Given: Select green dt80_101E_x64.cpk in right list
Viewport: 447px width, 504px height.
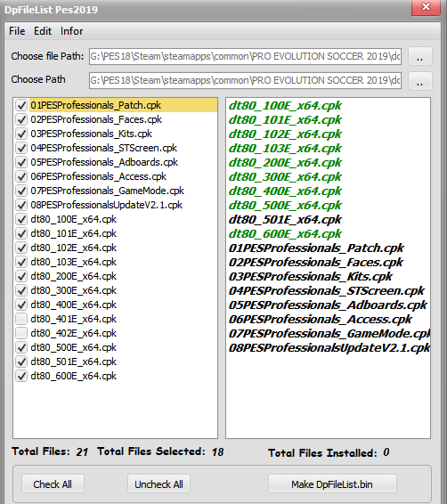Looking at the screenshot, I should coord(285,120).
